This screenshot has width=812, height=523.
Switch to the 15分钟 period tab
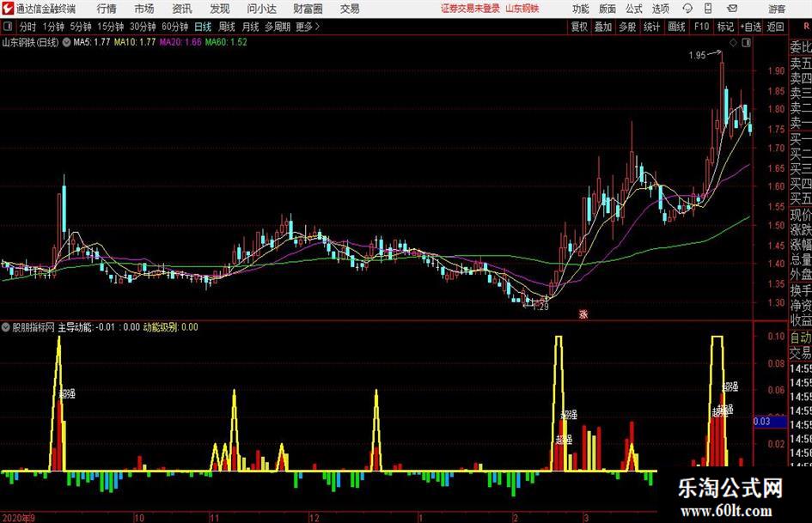click(x=111, y=27)
